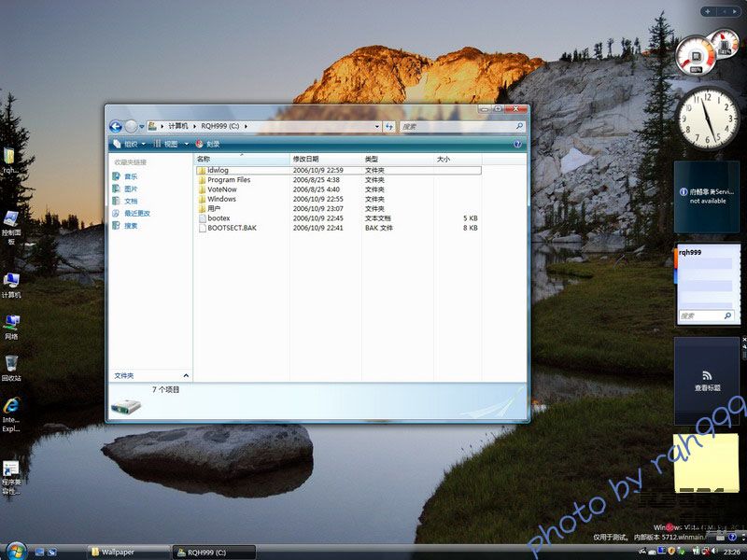Sort by 修改日期 (Date modified) column header
Image resolution: width=747 pixels, height=560 pixels.
[x=326, y=159]
